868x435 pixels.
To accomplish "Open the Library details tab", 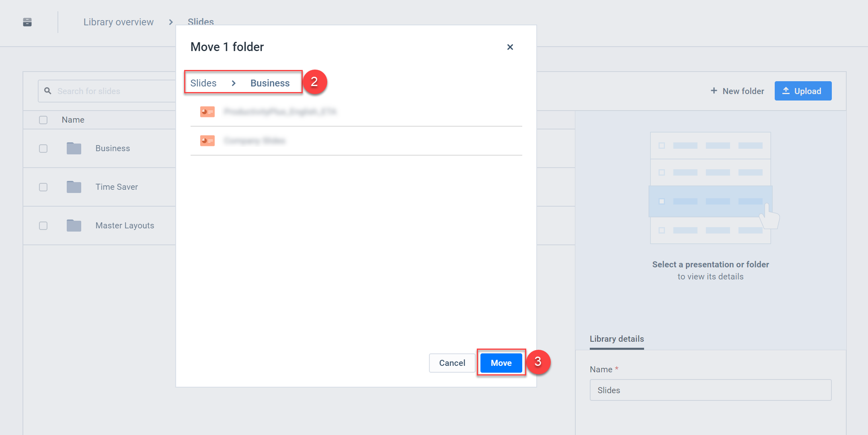I will pyautogui.click(x=617, y=339).
